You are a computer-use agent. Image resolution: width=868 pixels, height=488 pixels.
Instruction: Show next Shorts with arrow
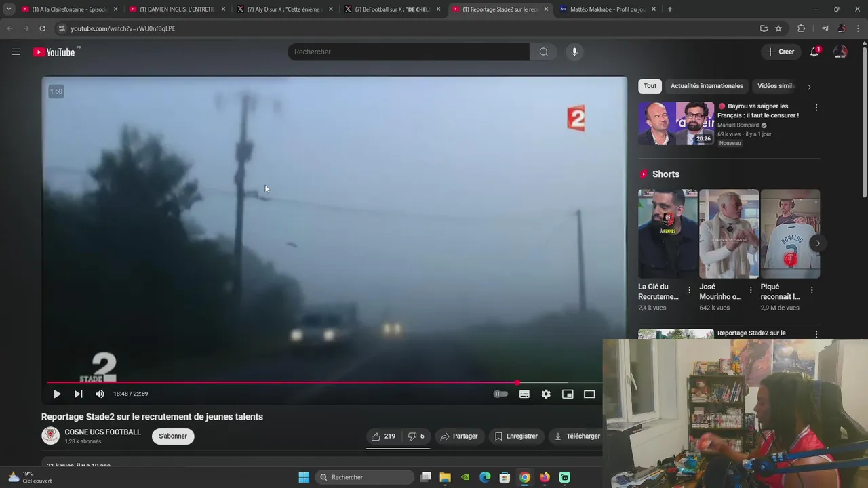(x=818, y=243)
